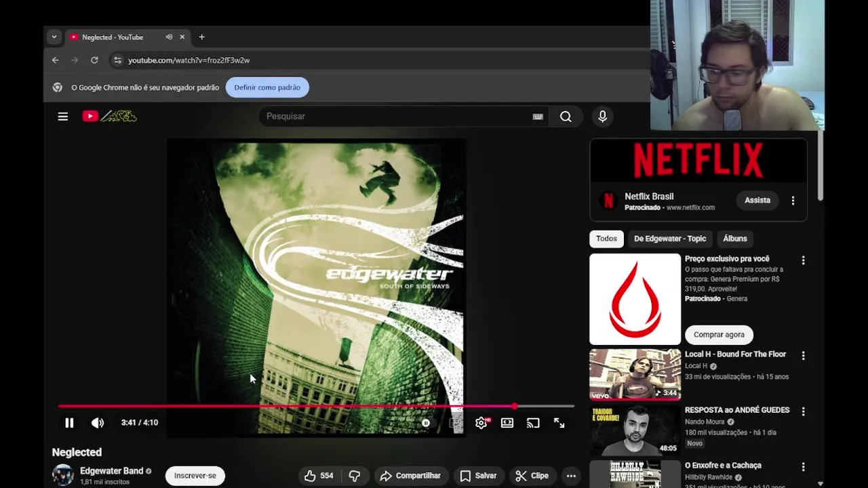Click the Assista button on Netflix ad

pyautogui.click(x=757, y=201)
